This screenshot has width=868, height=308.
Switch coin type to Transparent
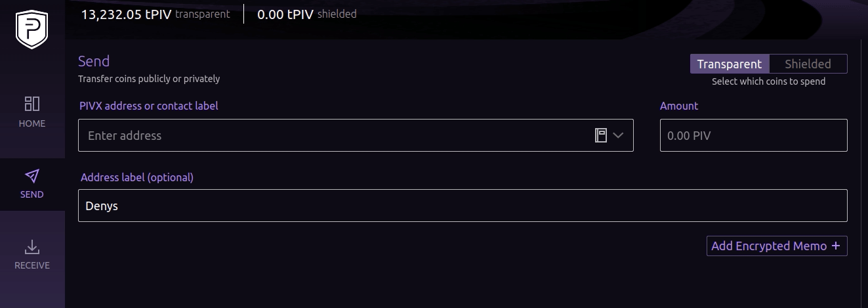[729, 64]
